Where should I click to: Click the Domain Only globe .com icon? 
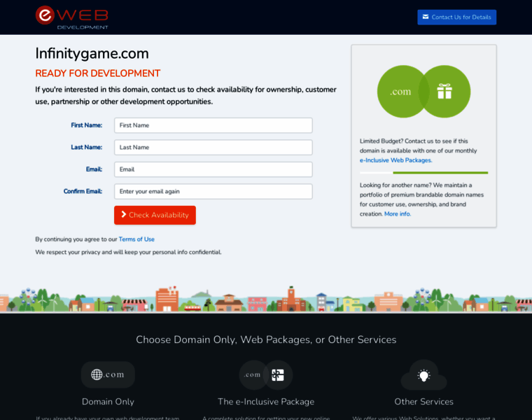click(108, 374)
